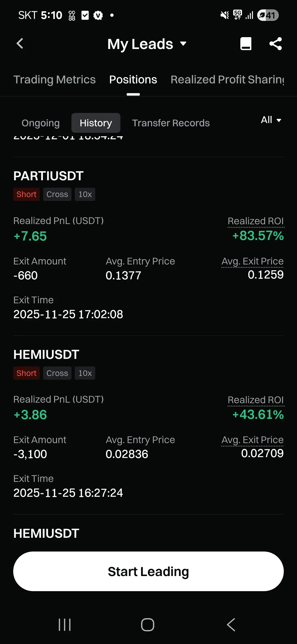Open Android recent apps button
Image resolution: width=297 pixels, height=644 pixels.
coord(65,625)
